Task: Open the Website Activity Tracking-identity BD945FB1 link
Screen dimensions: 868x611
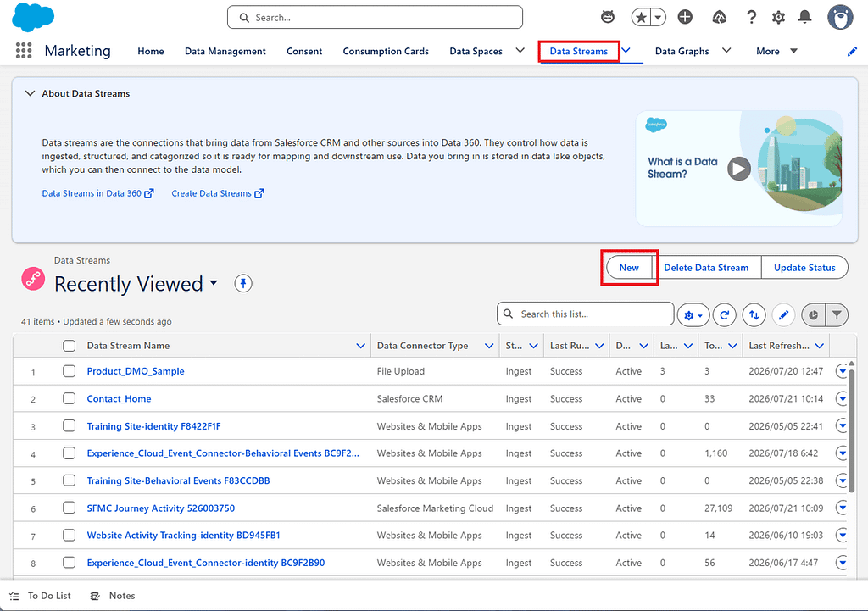Action: pos(183,536)
